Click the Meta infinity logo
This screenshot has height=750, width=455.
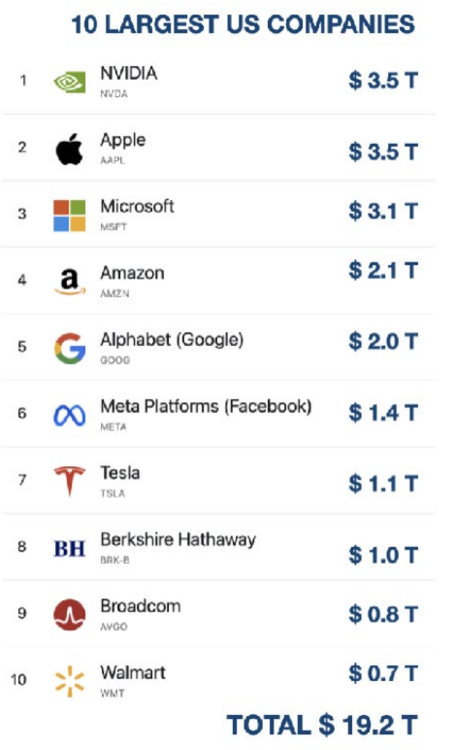69,415
